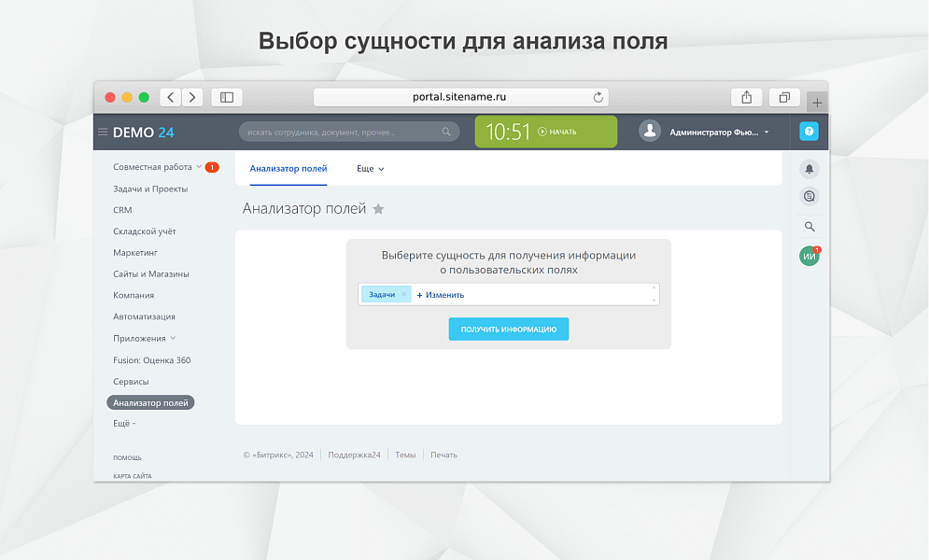The image size is (929, 560).
Task: Add Анализатор полей page to favorites star
Action: pos(378,209)
